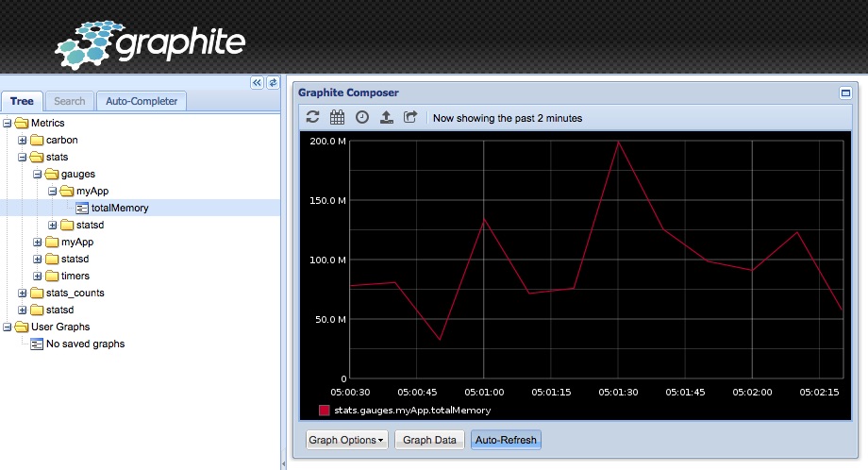Select the Metrics root label
Image resolution: width=868 pixels, height=470 pixels.
47,123
